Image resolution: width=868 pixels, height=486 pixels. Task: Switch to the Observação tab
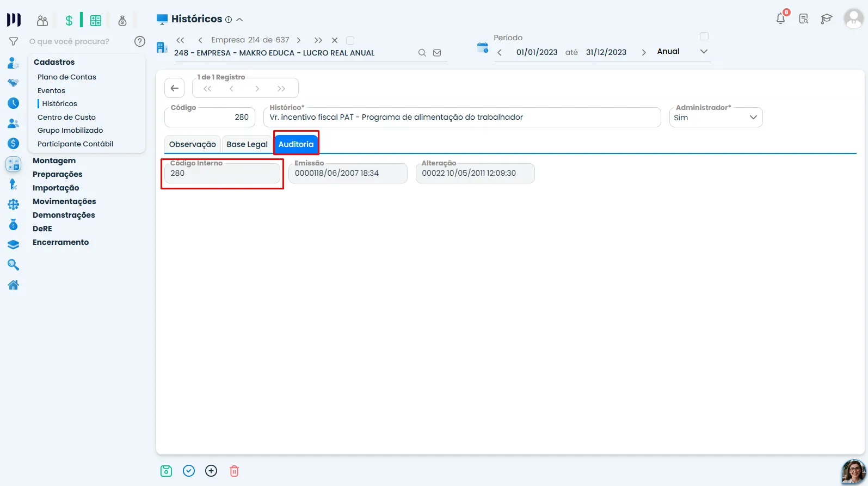click(193, 144)
